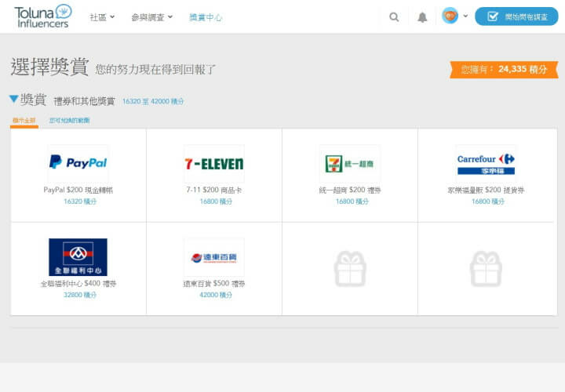Click the user avatar icon
The height and width of the screenshot is (392, 565).
450,16
